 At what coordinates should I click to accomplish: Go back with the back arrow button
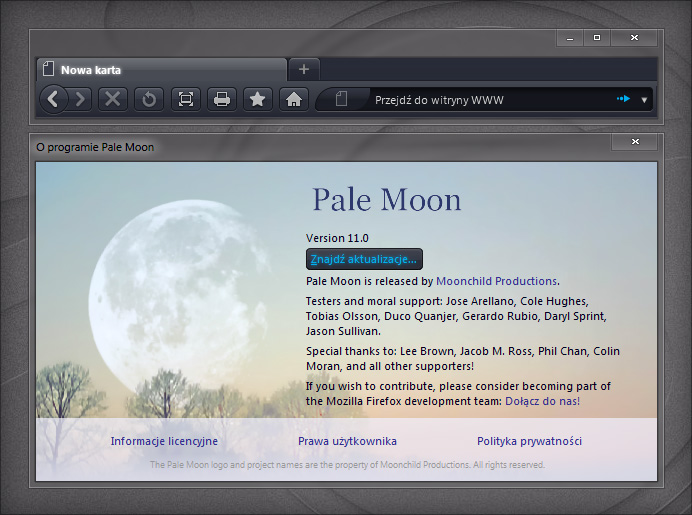coord(53,99)
